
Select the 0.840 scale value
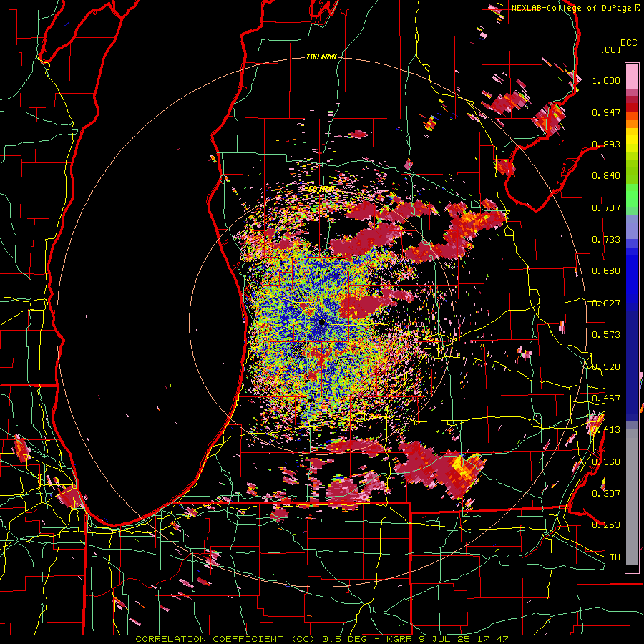pyautogui.click(x=606, y=176)
